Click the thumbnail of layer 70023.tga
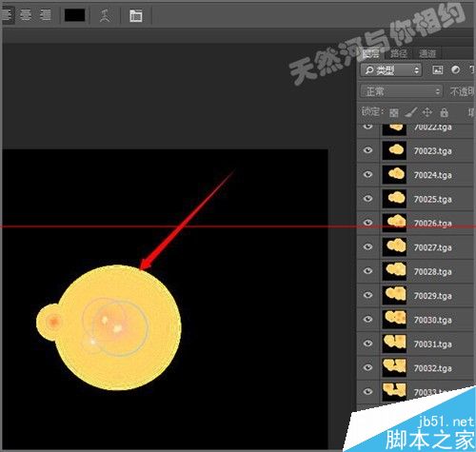The height and width of the screenshot is (452, 476). click(394, 150)
